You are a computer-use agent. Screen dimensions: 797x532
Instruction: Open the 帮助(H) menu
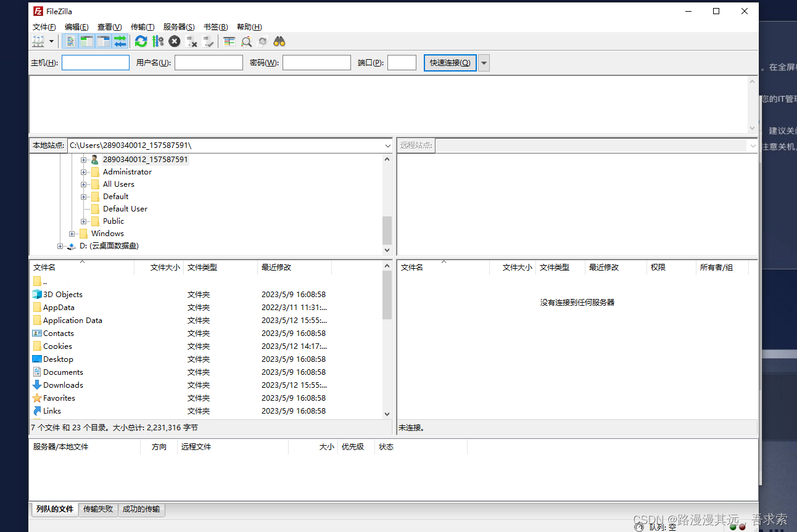tap(249, 27)
